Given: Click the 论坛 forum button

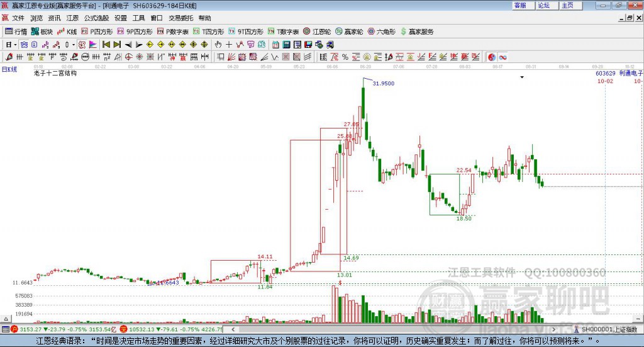Looking at the screenshot, I should point(547,5).
